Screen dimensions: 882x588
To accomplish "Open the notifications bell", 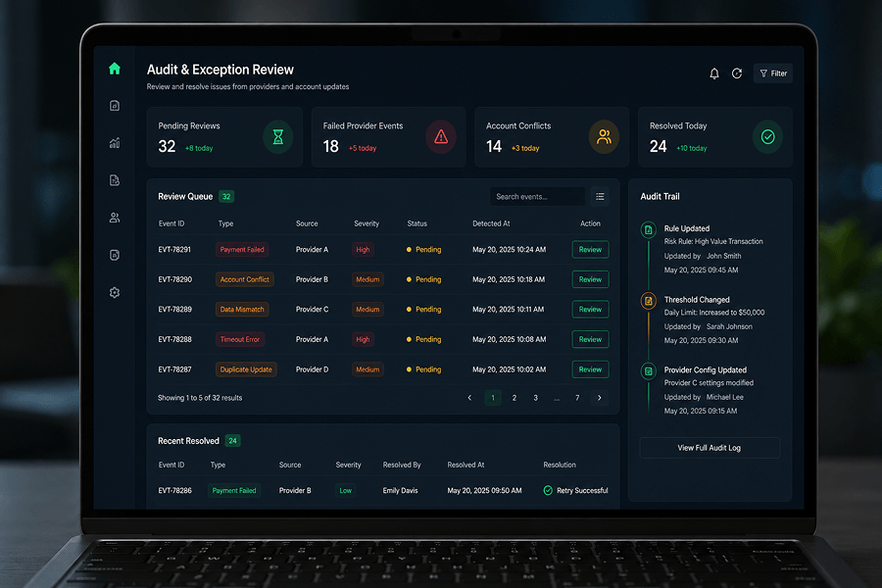I will (714, 73).
